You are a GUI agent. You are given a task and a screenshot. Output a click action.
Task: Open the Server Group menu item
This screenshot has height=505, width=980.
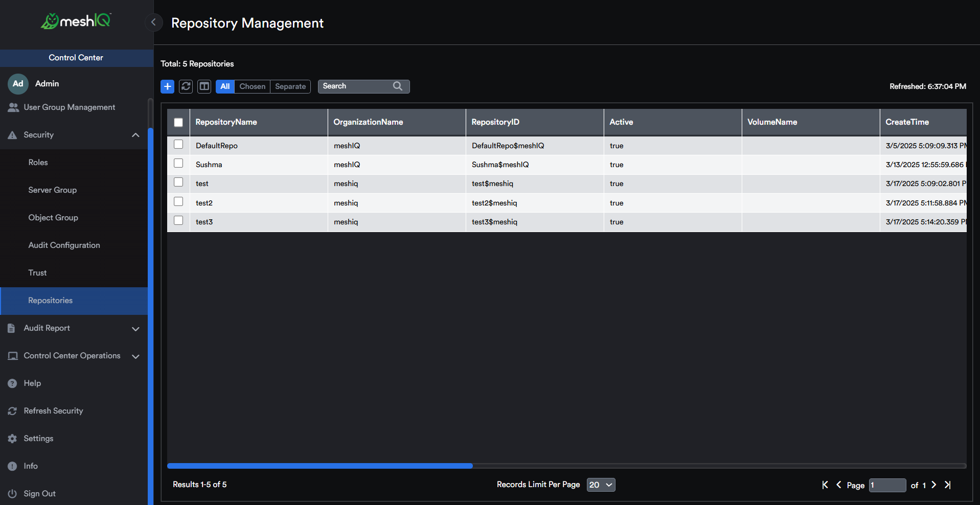click(x=74, y=190)
